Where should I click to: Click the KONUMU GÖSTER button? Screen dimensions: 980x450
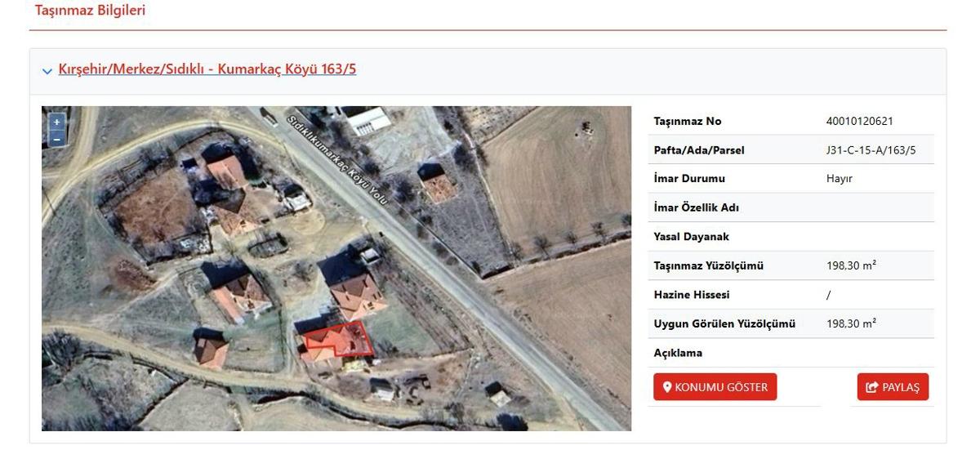point(715,387)
